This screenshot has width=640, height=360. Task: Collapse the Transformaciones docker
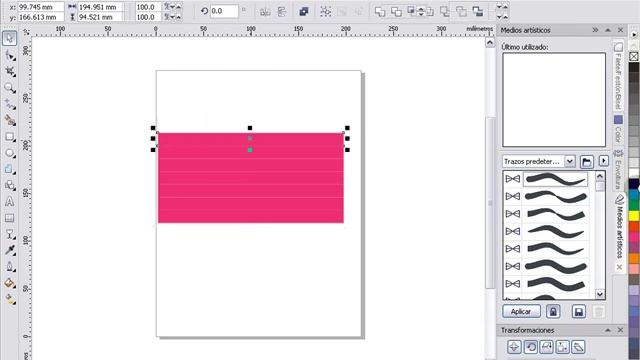tap(608, 330)
